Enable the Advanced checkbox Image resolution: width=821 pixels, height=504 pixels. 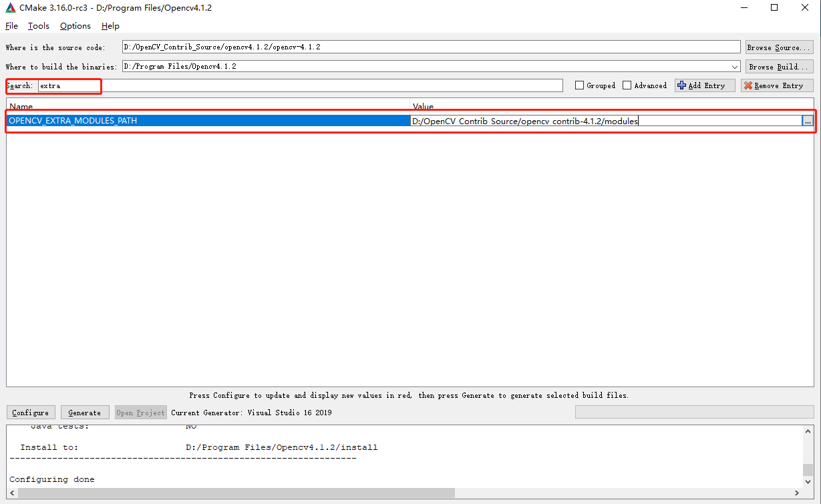click(627, 85)
